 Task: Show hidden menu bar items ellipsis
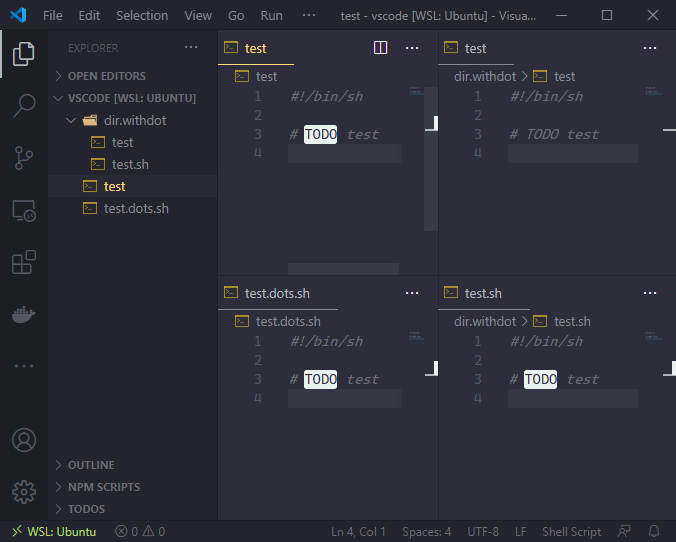coord(309,16)
